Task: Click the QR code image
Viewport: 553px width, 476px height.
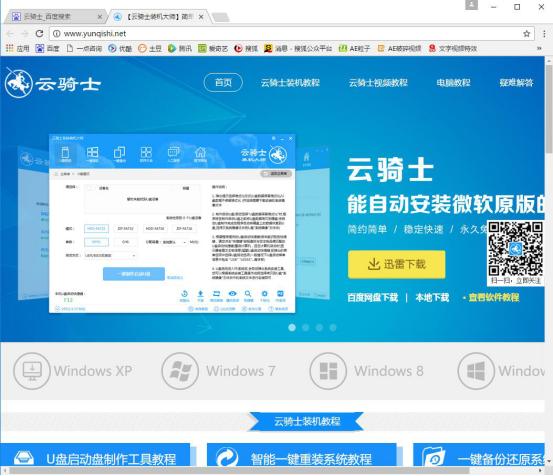Action: [515, 249]
